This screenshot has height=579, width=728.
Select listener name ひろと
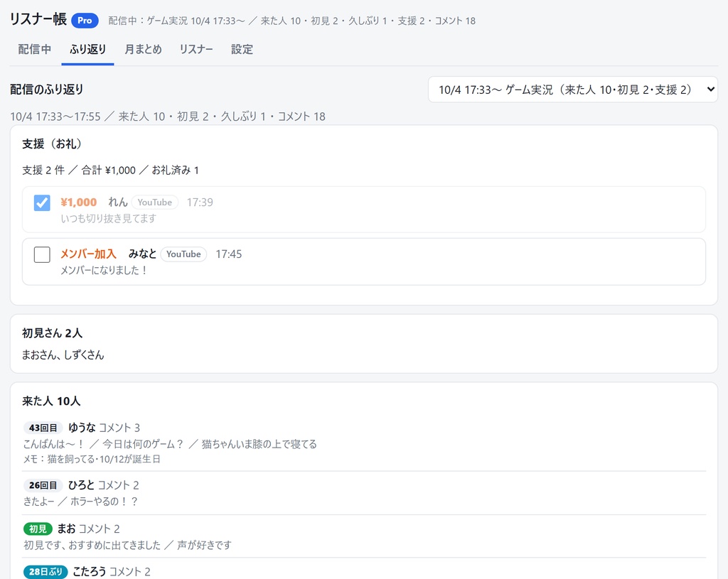tap(81, 485)
